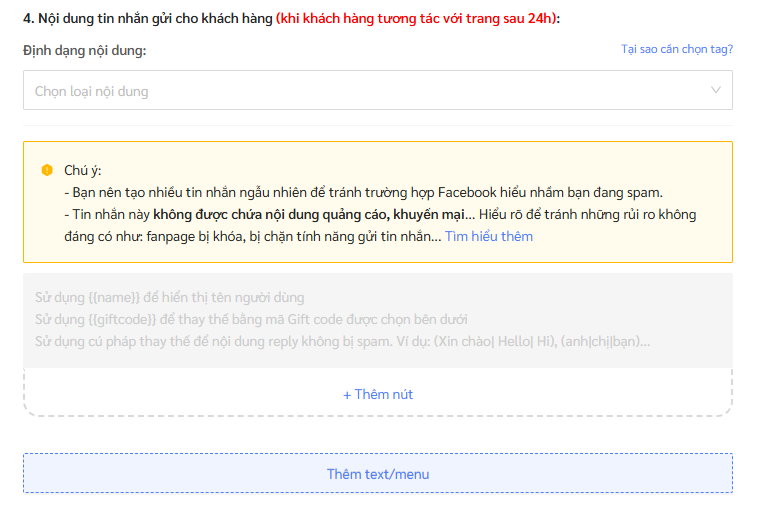Click the chevron arrow in content type selector

[715, 91]
